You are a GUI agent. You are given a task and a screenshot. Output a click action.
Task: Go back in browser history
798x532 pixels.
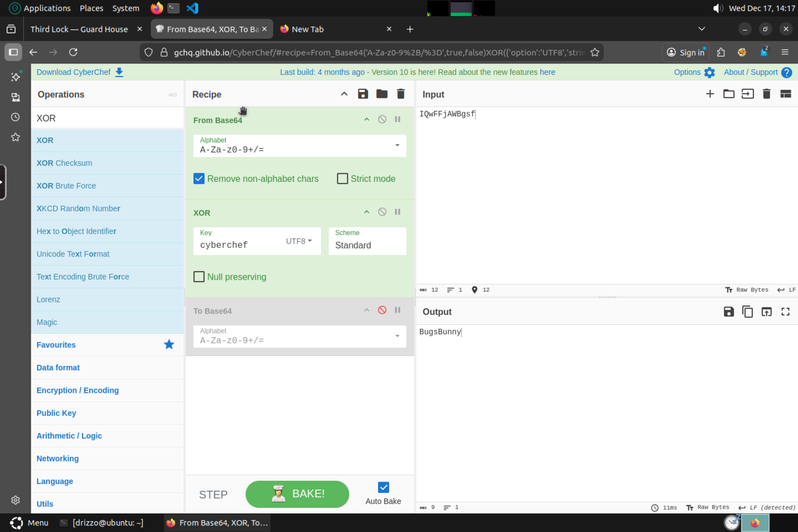pyautogui.click(x=33, y=52)
